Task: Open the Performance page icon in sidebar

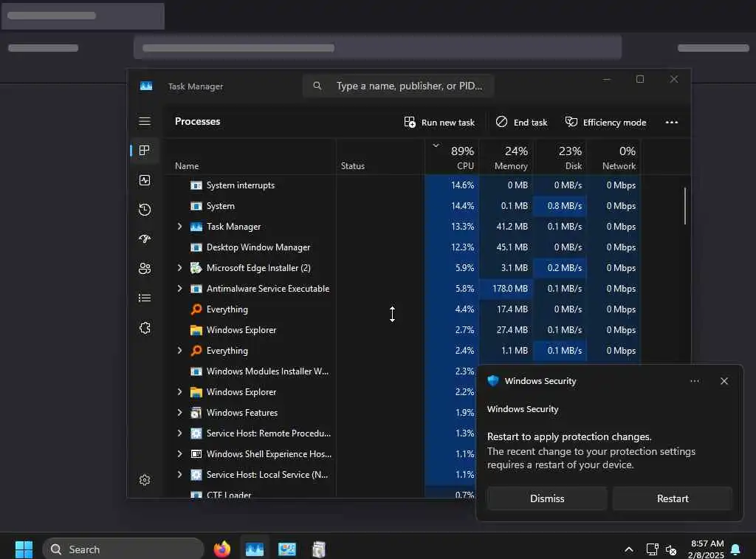Action: tap(145, 180)
